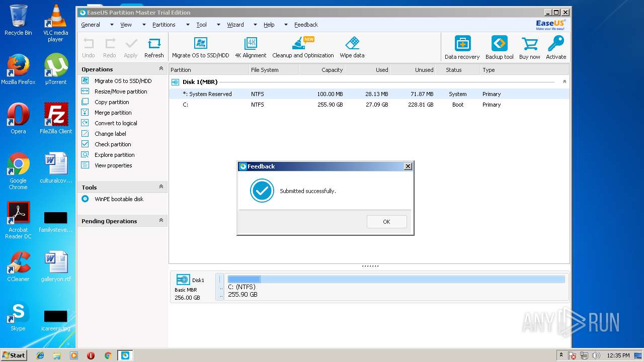The width and height of the screenshot is (644, 362).
Task: Click the Redo toolbar icon
Action: 110,48
